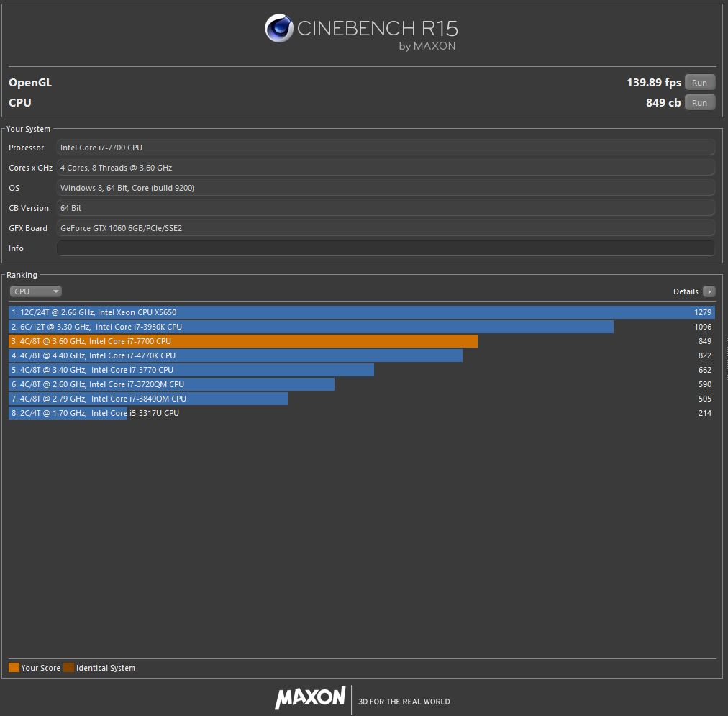Click the GFX Board GeForce GTX 1060 field
Screen dimensions: 728x716
point(386,228)
